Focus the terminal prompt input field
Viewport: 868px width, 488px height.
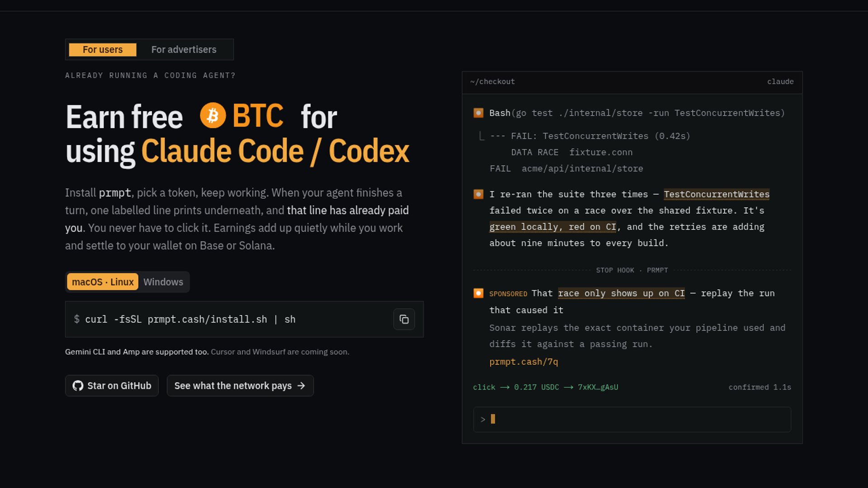[632, 419]
